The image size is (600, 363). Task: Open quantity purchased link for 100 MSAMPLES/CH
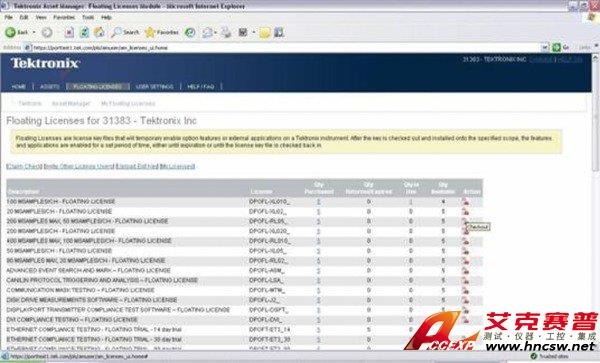318,202
